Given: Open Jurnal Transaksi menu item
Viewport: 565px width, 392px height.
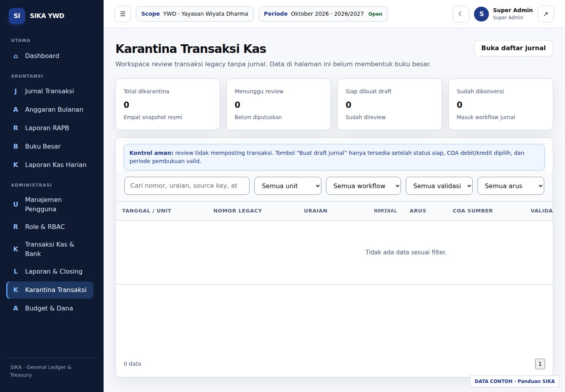Looking at the screenshot, I should [50, 91].
